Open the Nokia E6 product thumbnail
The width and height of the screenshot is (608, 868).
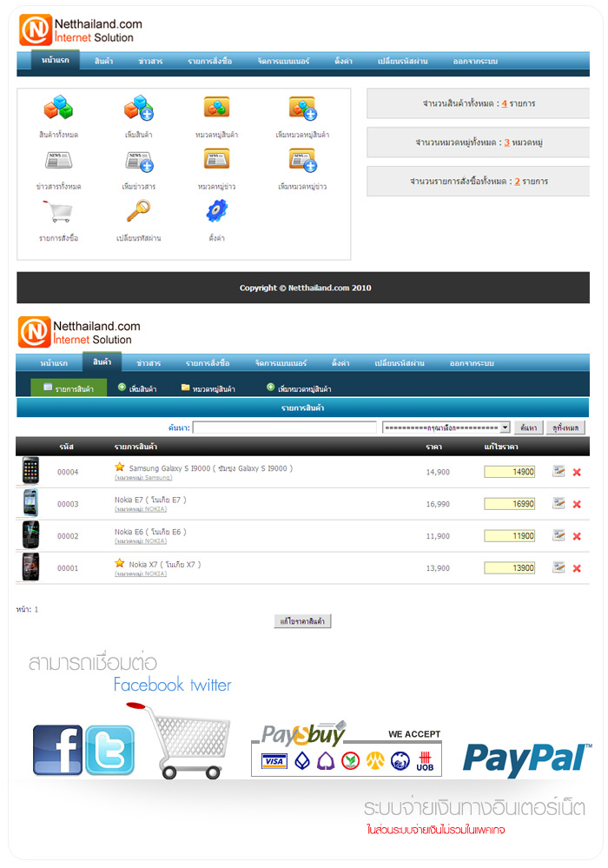click(30, 534)
